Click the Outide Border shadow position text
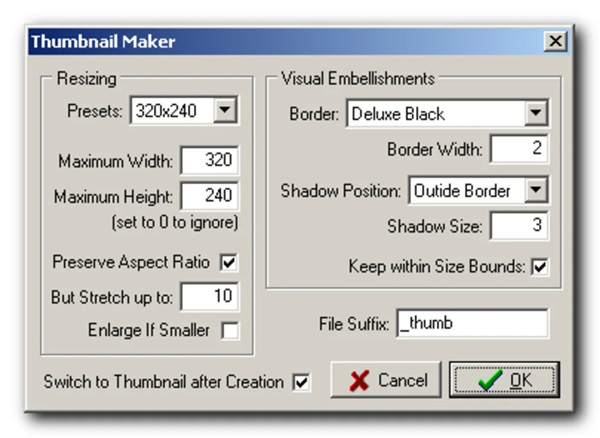The height and width of the screenshot is (438, 600). point(465,189)
